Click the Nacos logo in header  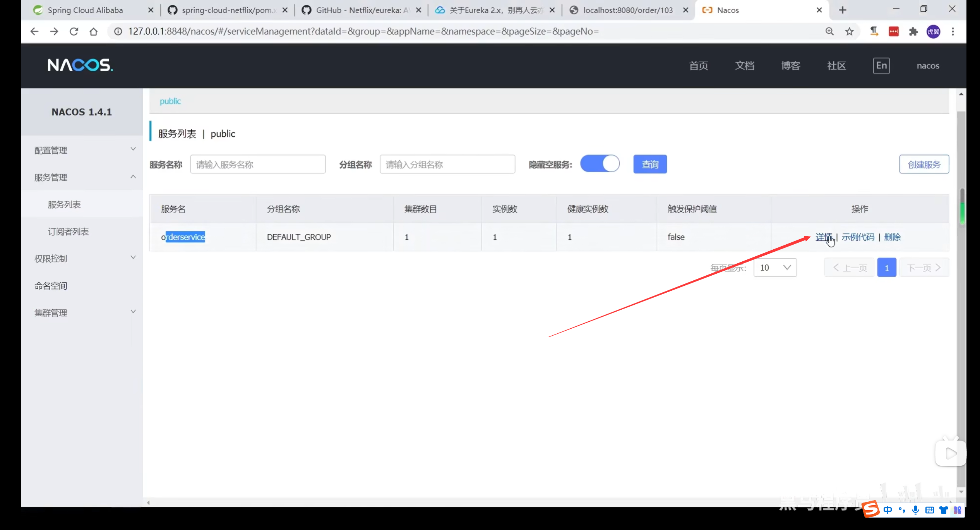[80, 65]
